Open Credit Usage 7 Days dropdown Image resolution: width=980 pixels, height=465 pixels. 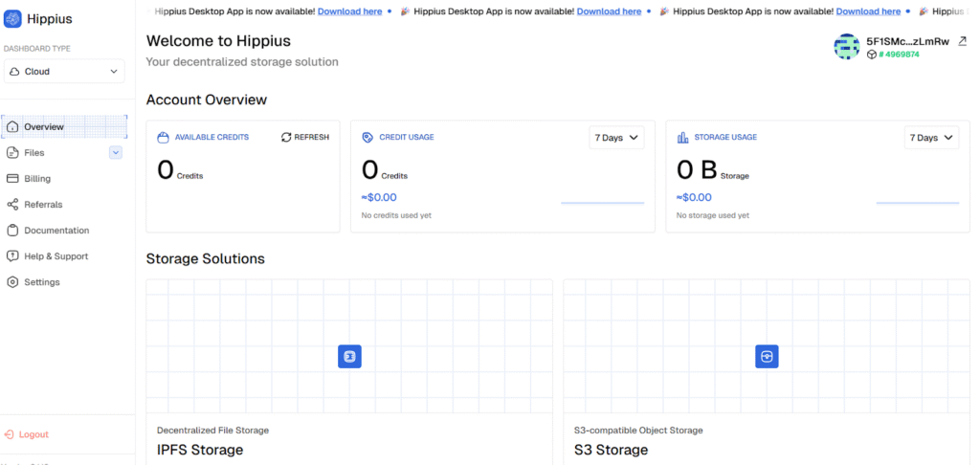pos(616,138)
